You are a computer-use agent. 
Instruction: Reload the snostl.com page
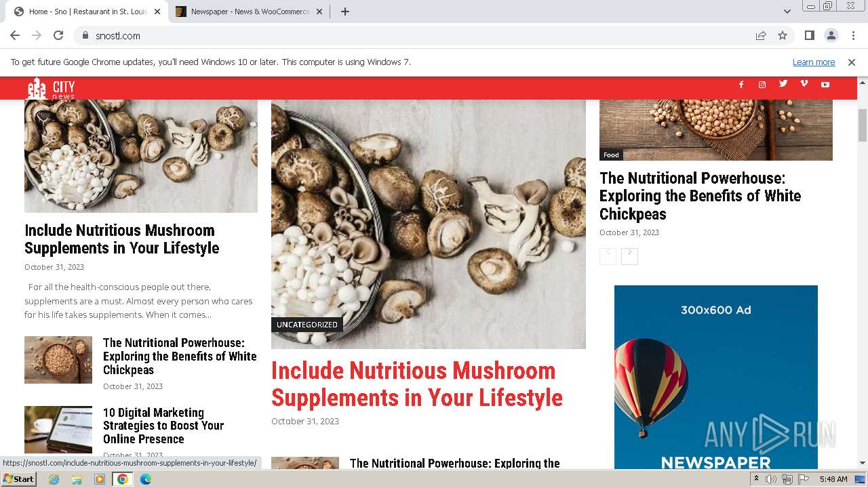58,35
